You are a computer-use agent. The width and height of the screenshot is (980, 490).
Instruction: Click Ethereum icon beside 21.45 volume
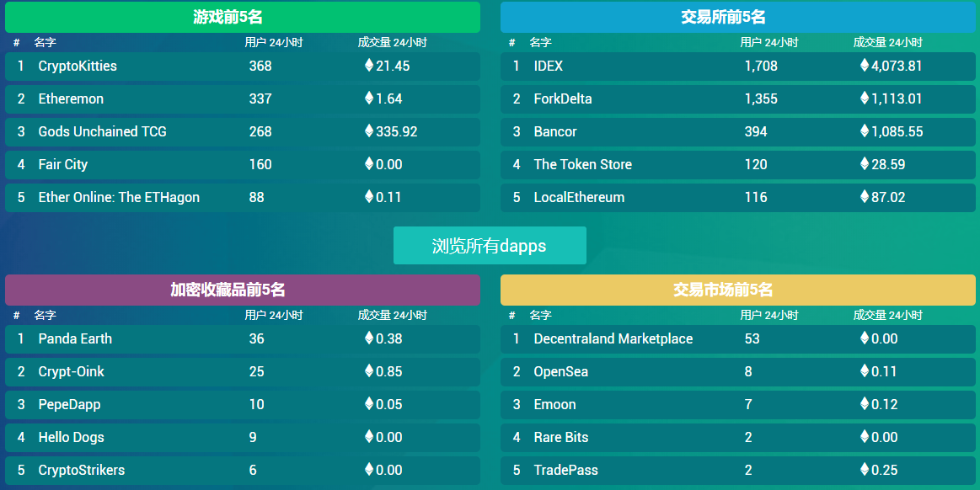pyautogui.click(x=369, y=65)
